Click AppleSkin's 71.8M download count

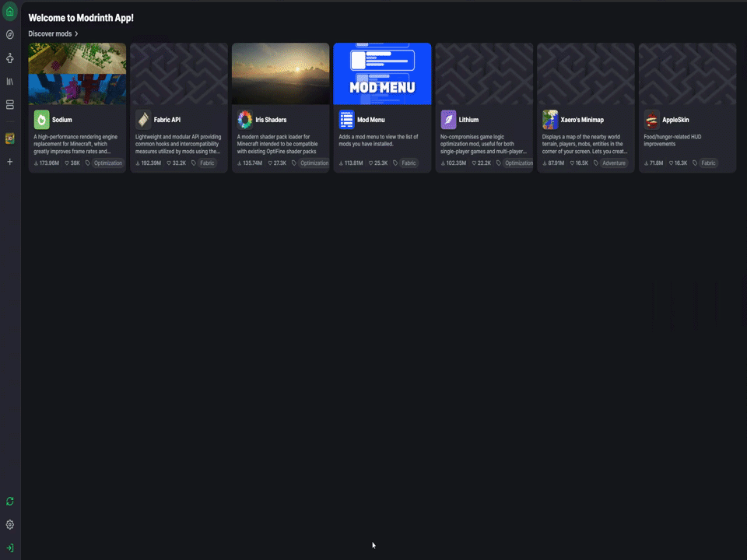654,163
